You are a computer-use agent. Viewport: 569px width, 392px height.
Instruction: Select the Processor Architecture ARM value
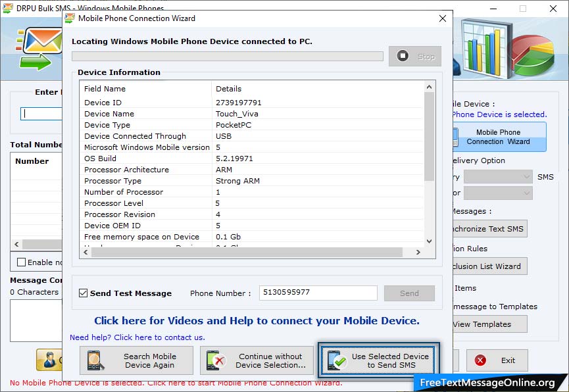pyautogui.click(x=224, y=170)
